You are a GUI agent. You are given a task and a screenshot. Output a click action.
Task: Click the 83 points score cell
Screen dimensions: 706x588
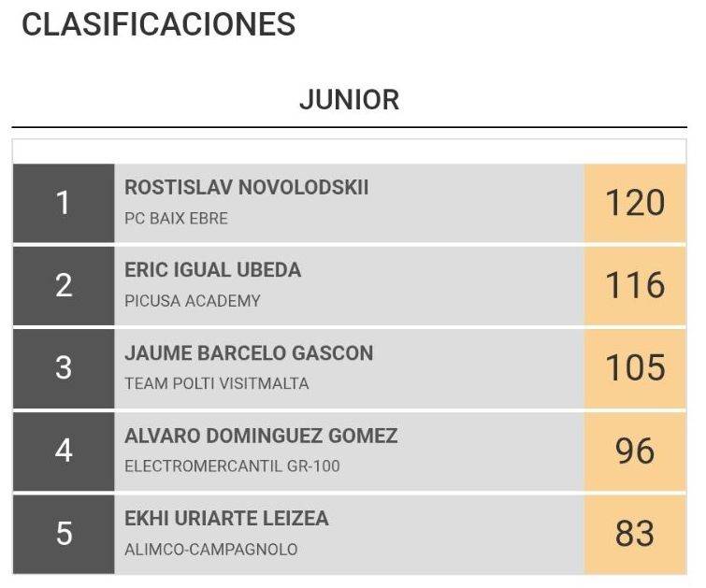pyautogui.click(x=635, y=533)
